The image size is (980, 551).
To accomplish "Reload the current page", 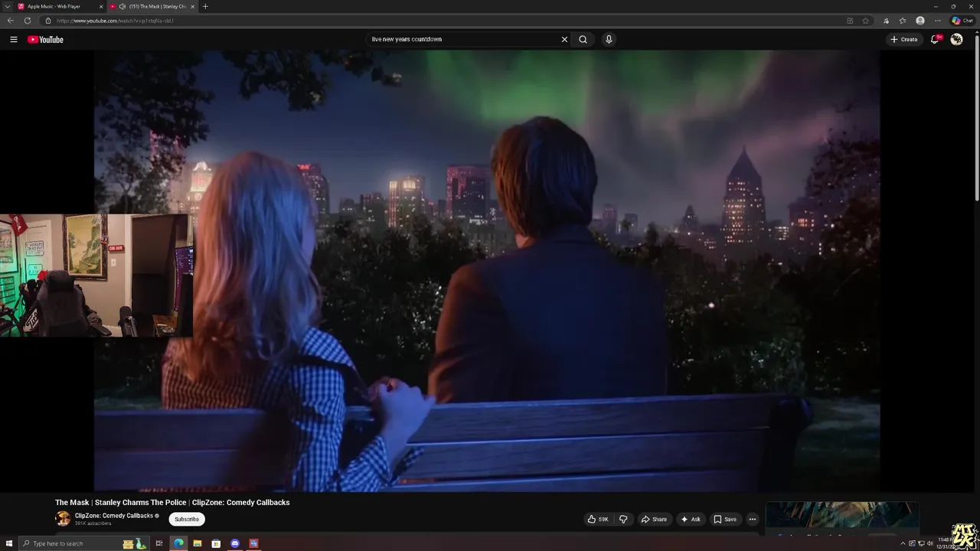I will coord(28,21).
